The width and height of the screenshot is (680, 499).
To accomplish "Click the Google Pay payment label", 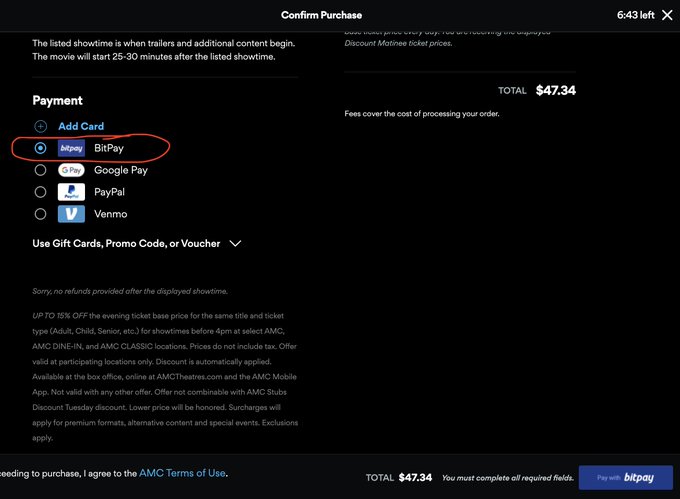I will click(121, 170).
